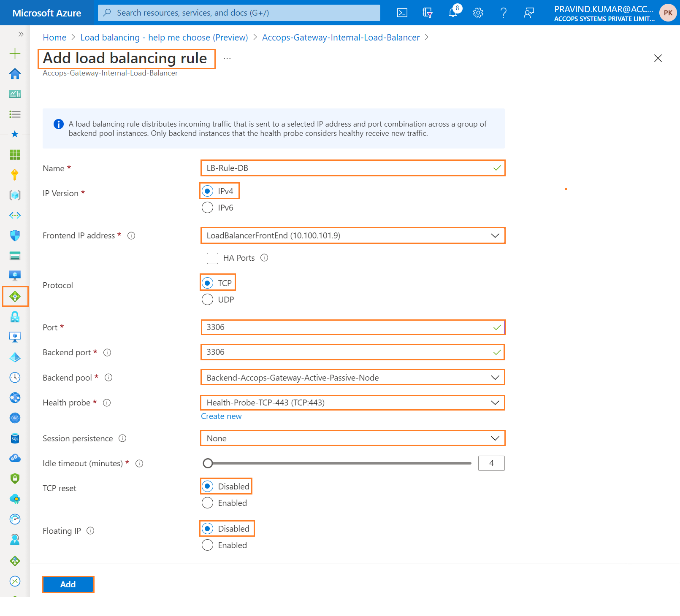Click the Idle timeout slider handle
The height and width of the screenshot is (616, 680).
(208, 463)
